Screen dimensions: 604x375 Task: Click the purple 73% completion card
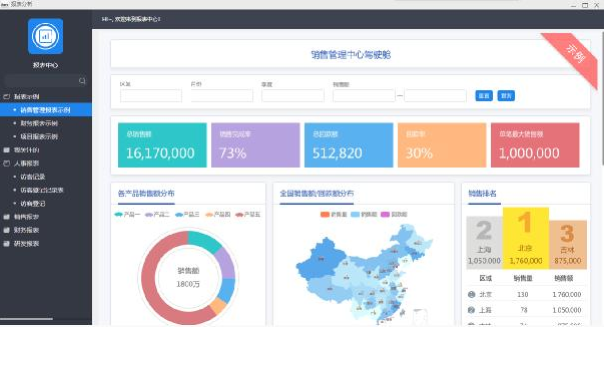[255, 145]
